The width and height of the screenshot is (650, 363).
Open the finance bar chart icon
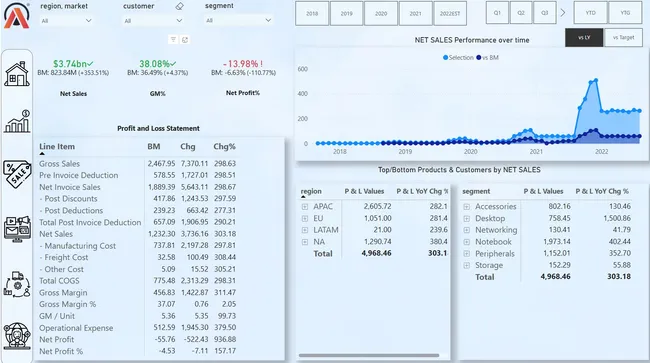(17, 121)
